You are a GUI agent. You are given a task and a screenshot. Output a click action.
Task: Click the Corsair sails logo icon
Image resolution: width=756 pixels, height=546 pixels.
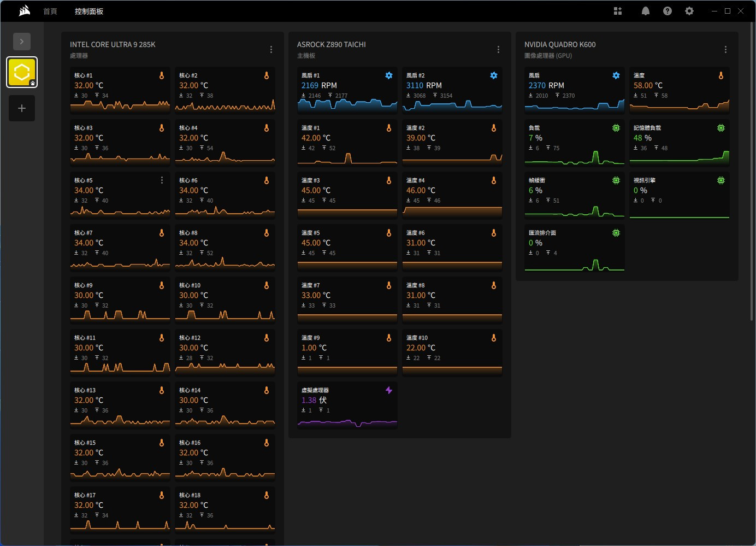pyautogui.click(x=24, y=11)
